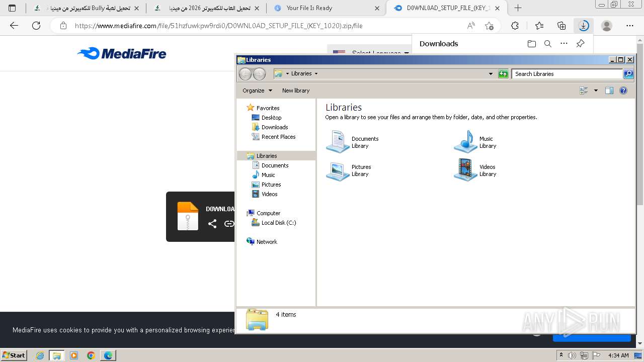Open the Edge Collections icon
Screen dimensions: 644x362
click(561, 26)
